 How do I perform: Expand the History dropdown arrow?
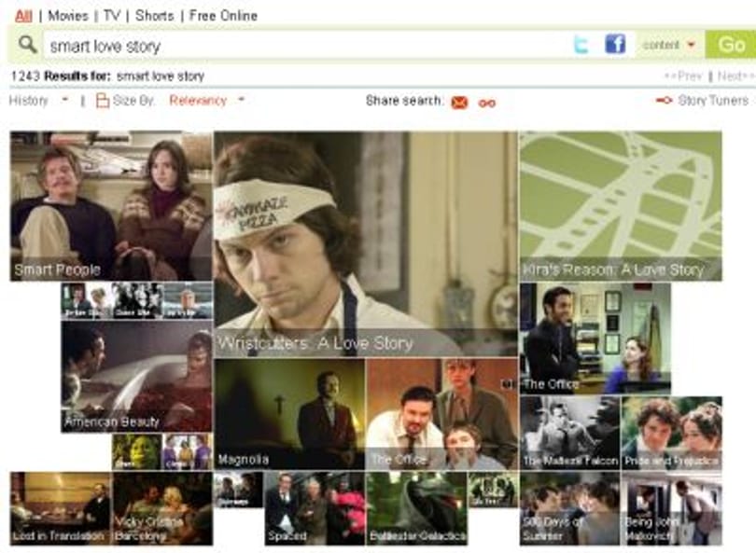tap(65, 100)
